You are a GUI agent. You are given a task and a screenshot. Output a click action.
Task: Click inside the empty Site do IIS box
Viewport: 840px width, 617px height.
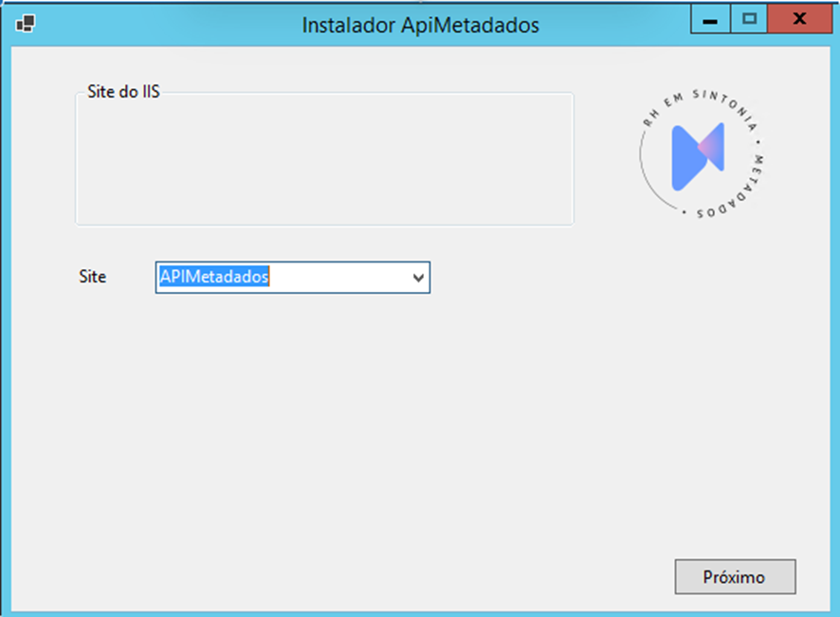coord(322,161)
